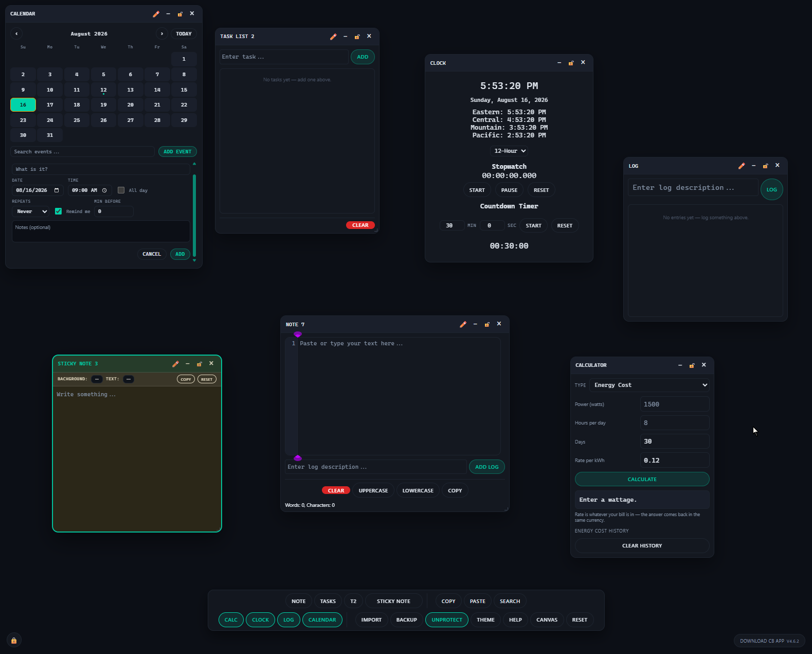Toggle the CALC widget button in toolbar
Image resolution: width=812 pixels, height=654 pixels.
click(x=231, y=620)
